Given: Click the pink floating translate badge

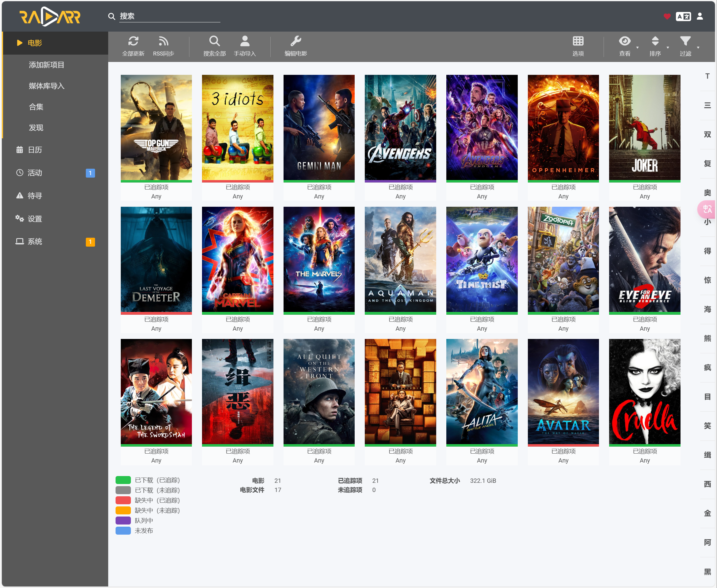Looking at the screenshot, I should (707, 209).
